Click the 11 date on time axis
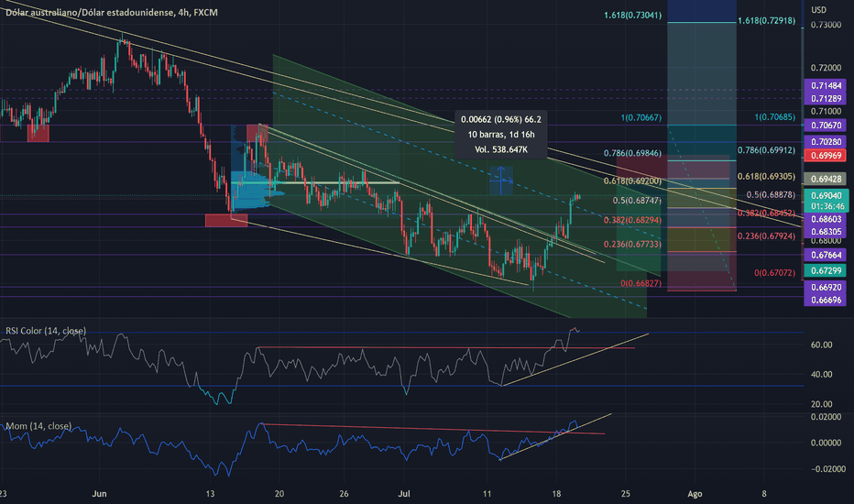The width and height of the screenshot is (854, 504). point(487,494)
